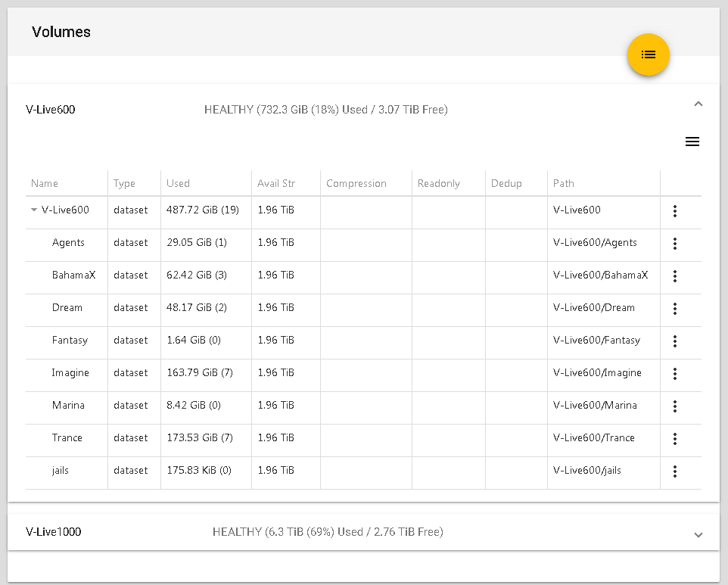The image size is (728, 585).
Task: Open the three-dot menu for the BahamaX dataset
Action: (x=675, y=276)
